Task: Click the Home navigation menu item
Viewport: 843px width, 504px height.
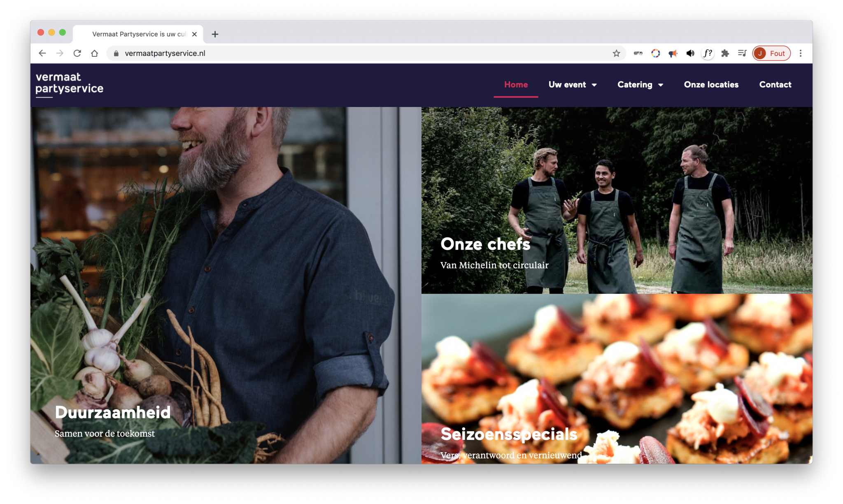Action: coord(515,84)
